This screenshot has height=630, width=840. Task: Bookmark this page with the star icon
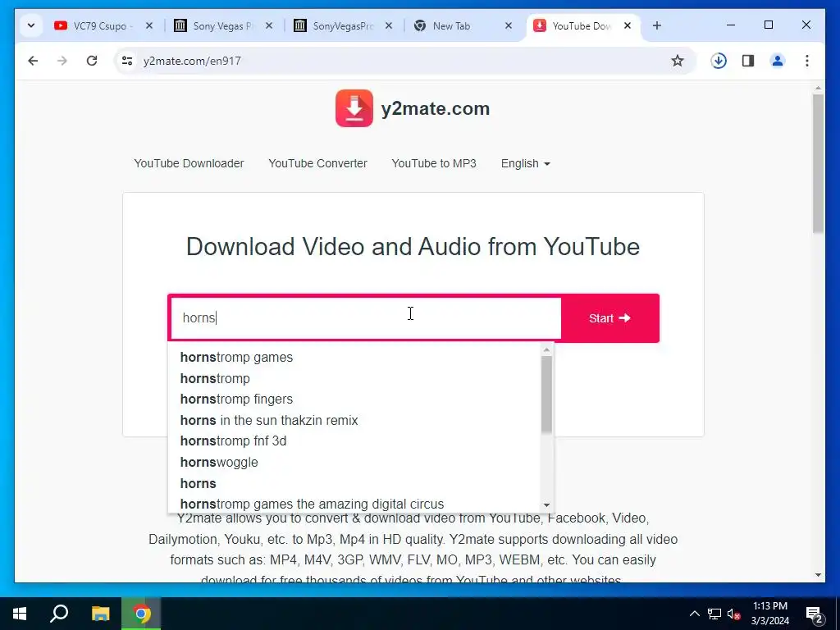tap(677, 61)
